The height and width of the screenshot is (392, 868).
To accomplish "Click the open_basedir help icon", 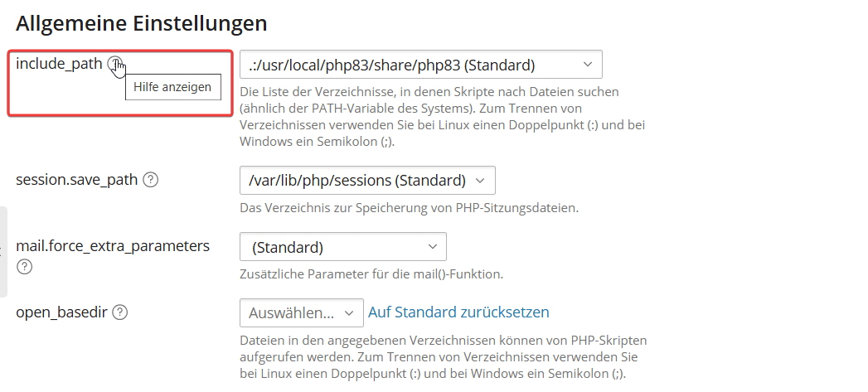I will point(120,312).
